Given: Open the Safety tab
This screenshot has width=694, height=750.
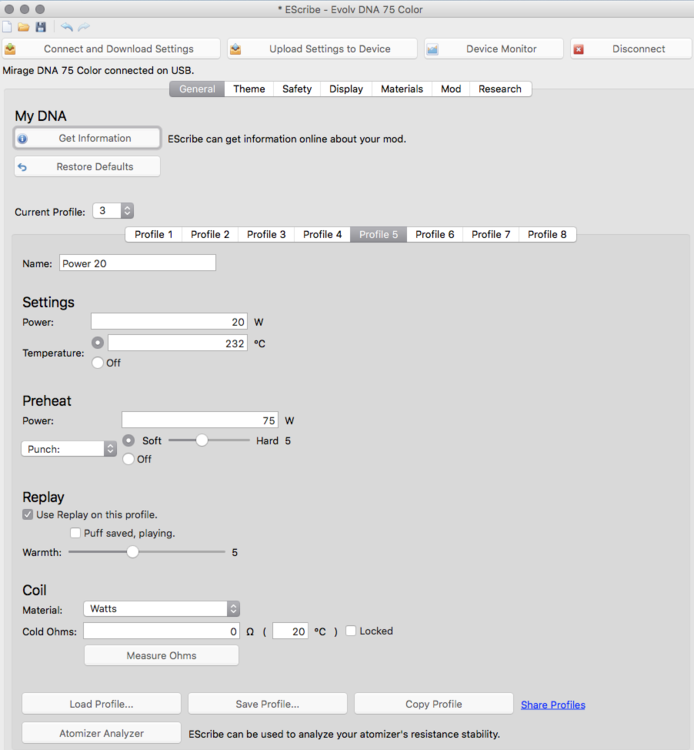Looking at the screenshot, I should [x=297, y=89].
